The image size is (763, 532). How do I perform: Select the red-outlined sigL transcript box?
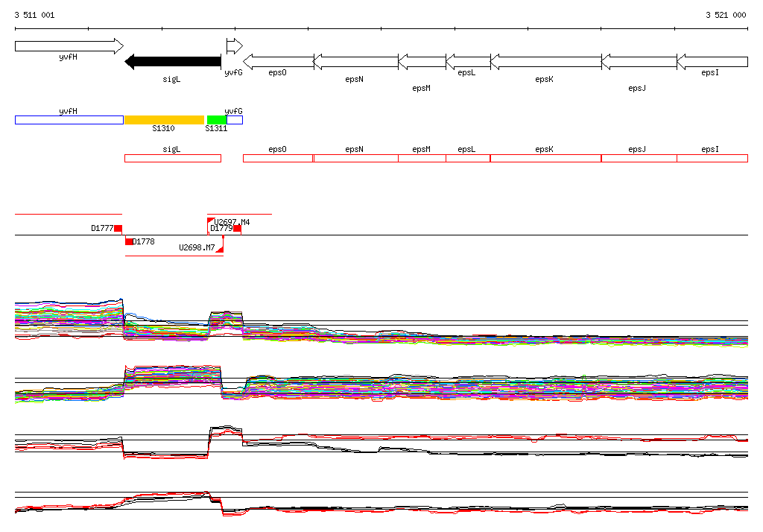tap(172, 158)
